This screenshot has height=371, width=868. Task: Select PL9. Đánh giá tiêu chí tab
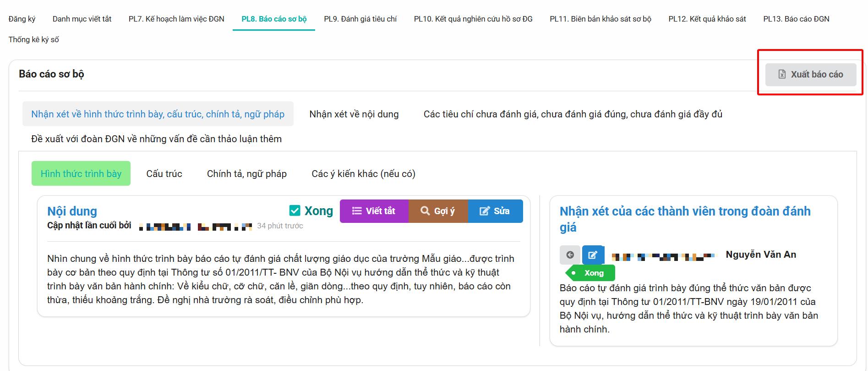pyautogui.click(x=360, y=19)
